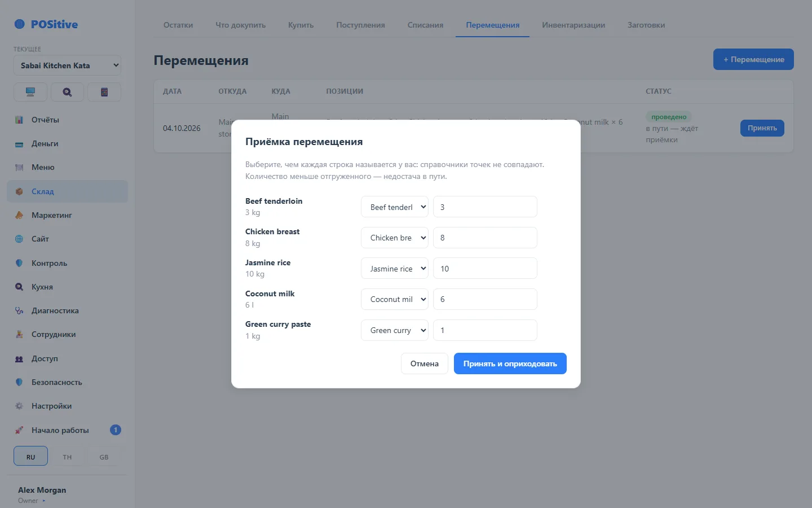The width and height of the screenshot is (812, 508).
Task: Open Маркетинг from the sidebar
Action: click(67, 215)
